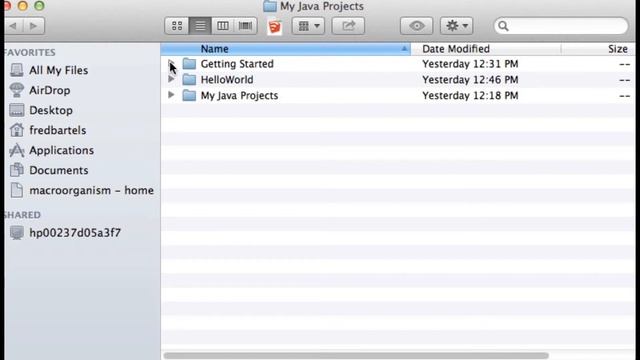The height and width of the screenshot is (360, 640).
Task: Sort by the Size column header
Action: point(598,49)
